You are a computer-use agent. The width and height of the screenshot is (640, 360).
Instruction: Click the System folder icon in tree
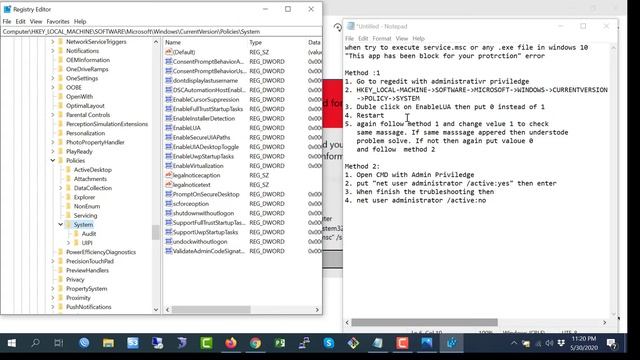pos(68,224)
